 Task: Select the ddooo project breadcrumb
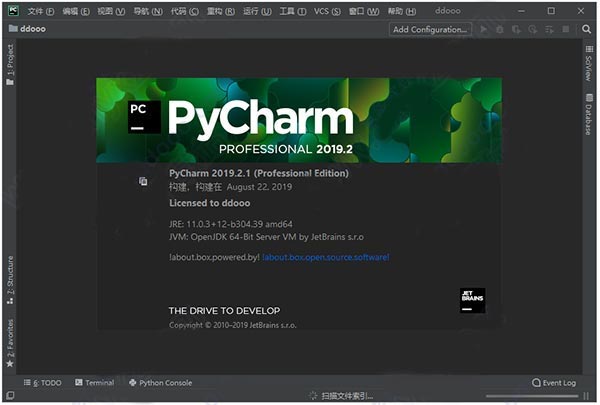tap(27, 29)
